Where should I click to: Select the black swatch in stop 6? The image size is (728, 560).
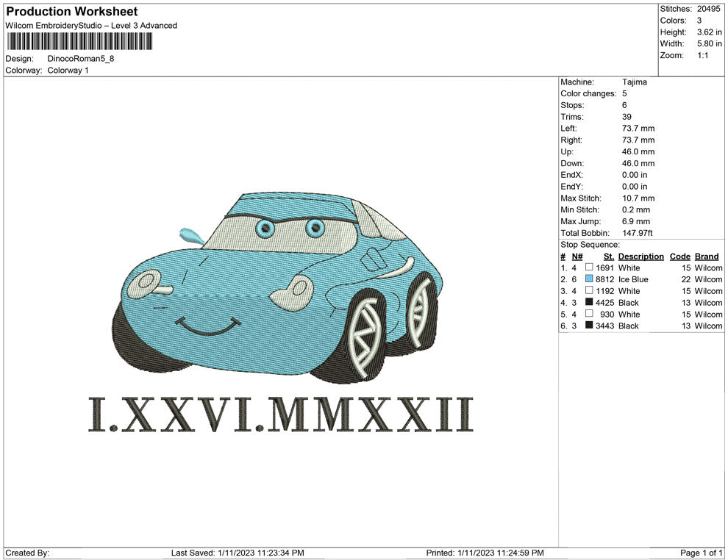[x=589, y=326]
